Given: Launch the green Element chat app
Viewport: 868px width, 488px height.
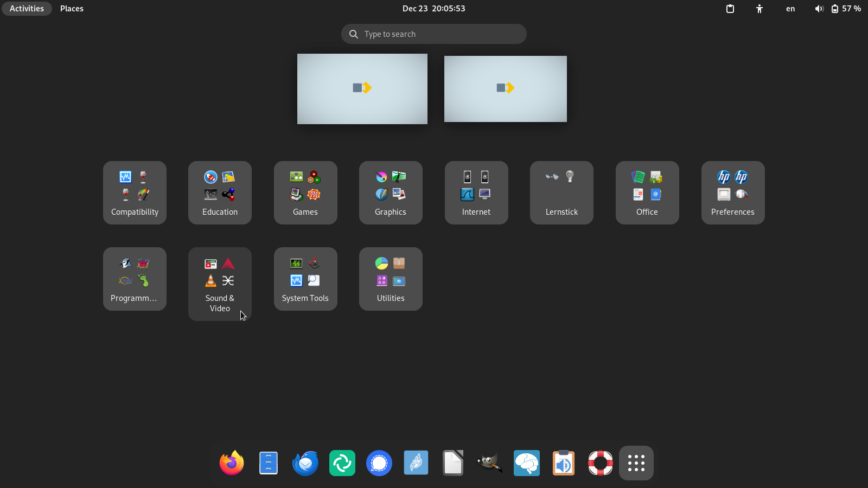Looking at the screenshot, I should pyautogui.click(x=342, y=463).
